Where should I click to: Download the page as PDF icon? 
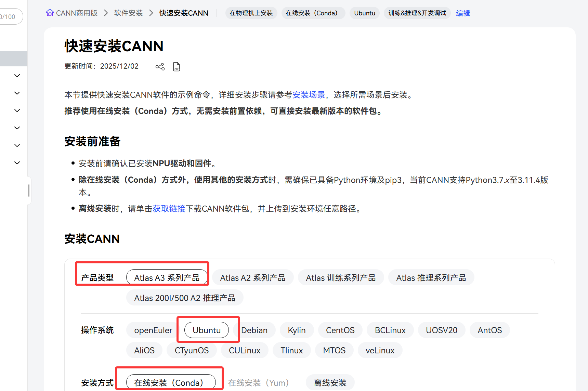(x=177, y=66)
